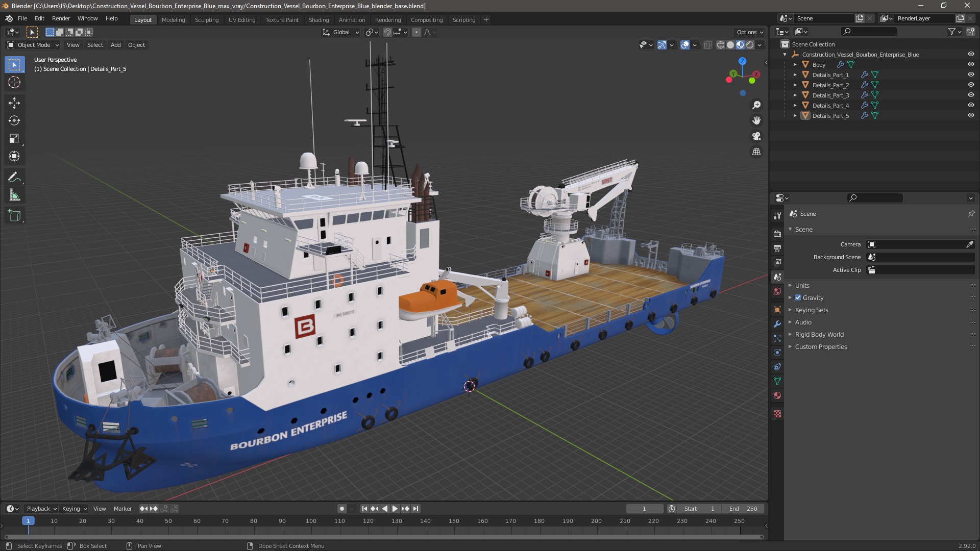Select the Measure tool

14,195
